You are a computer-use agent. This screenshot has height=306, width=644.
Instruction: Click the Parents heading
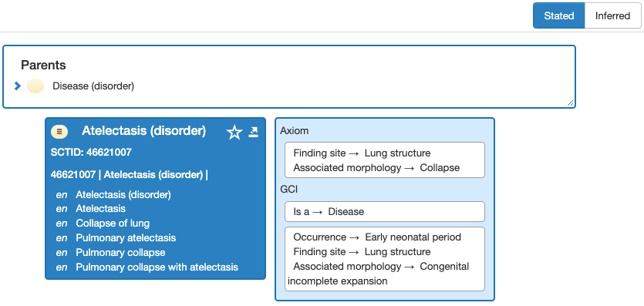point(43,65)
